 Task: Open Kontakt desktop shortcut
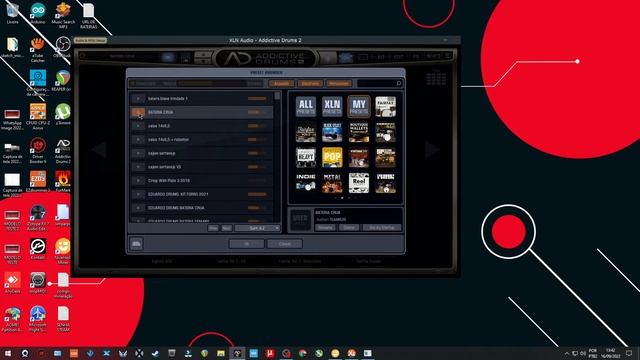38,249
